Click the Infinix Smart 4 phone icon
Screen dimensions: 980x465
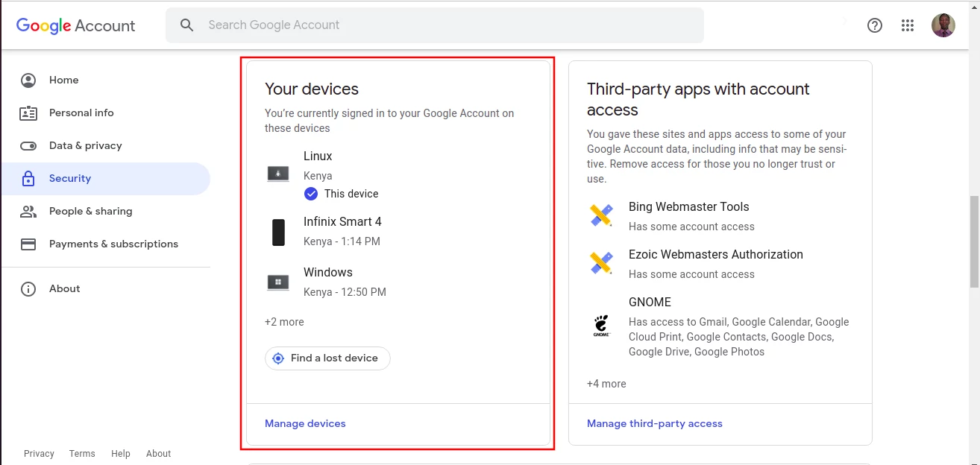point(278,232)
